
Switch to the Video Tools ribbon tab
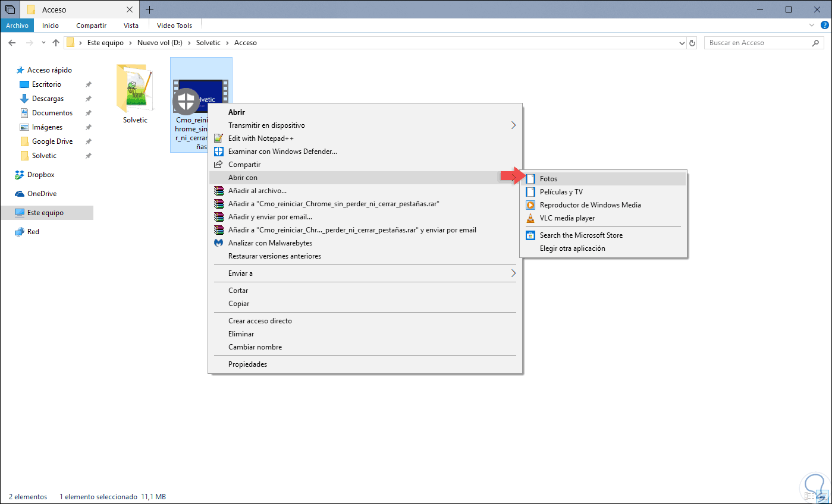point(174,26)
